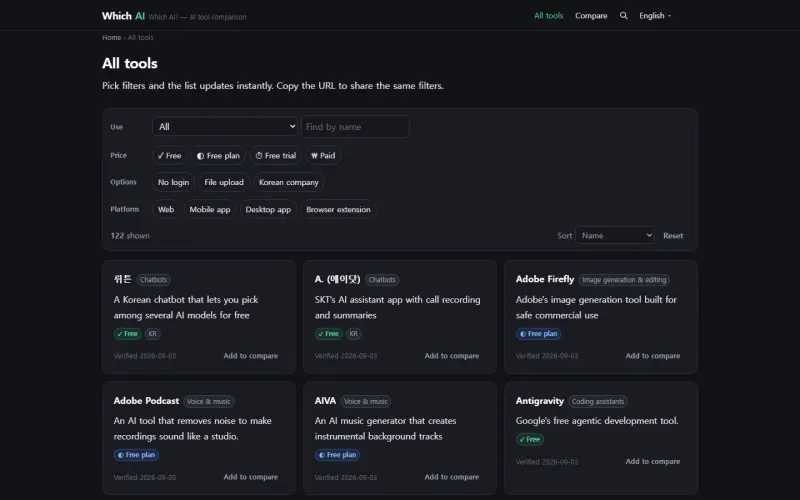
Task: Add Adobe Firefly to compare
Action: [653, 356]
